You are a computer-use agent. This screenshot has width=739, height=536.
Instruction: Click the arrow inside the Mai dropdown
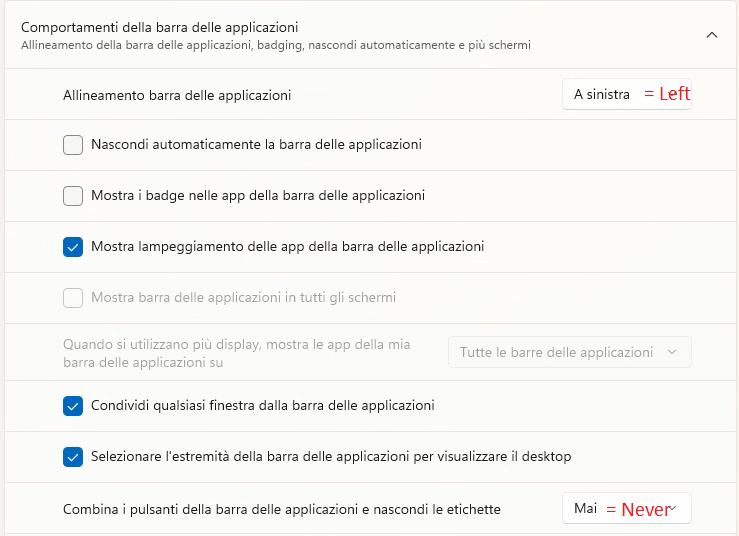674,509
